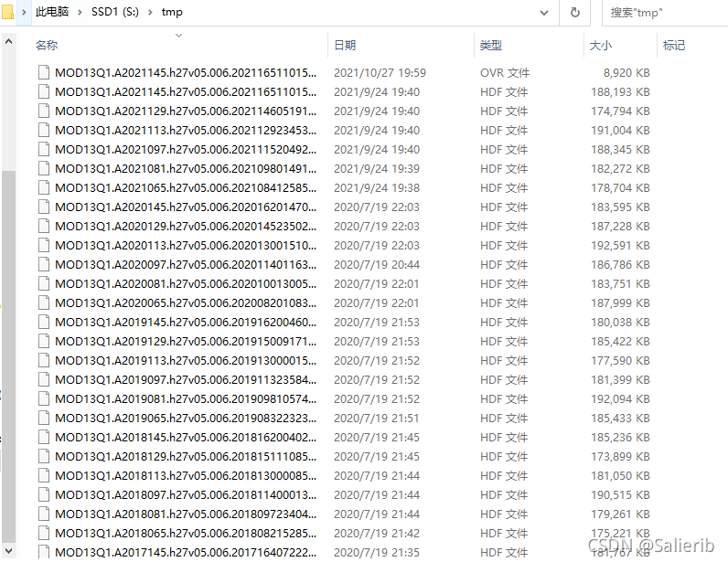Expand chevron after 此电脑 in breadcrumb
The width and height of the screenshot is (728, 562).
(80, 12)
